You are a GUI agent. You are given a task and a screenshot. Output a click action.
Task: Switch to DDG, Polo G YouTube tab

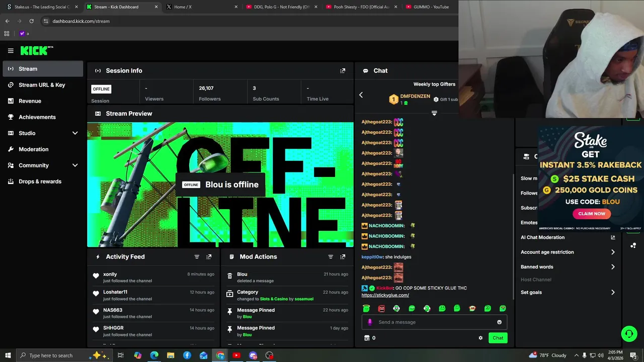281,7
